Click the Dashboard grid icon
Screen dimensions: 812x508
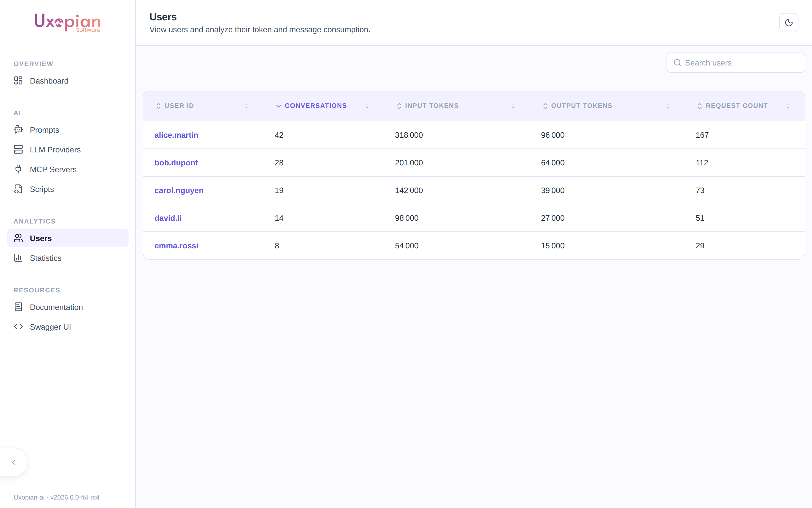(18, 81)
